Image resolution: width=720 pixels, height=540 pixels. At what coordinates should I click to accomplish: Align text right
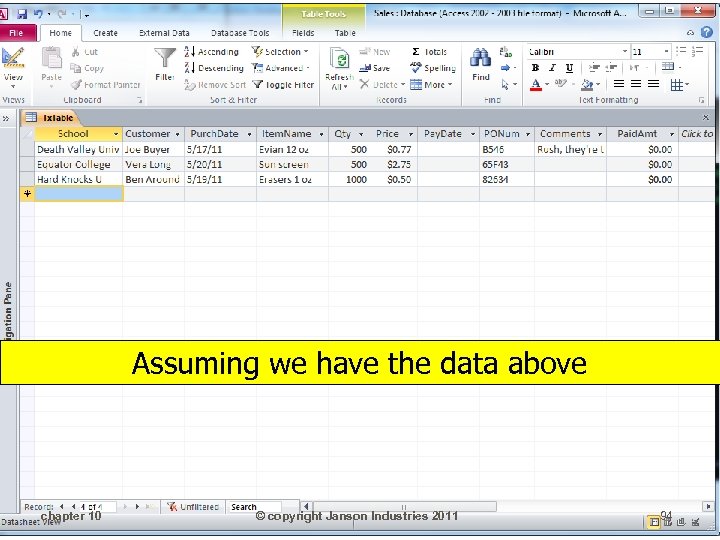[653, 84]
